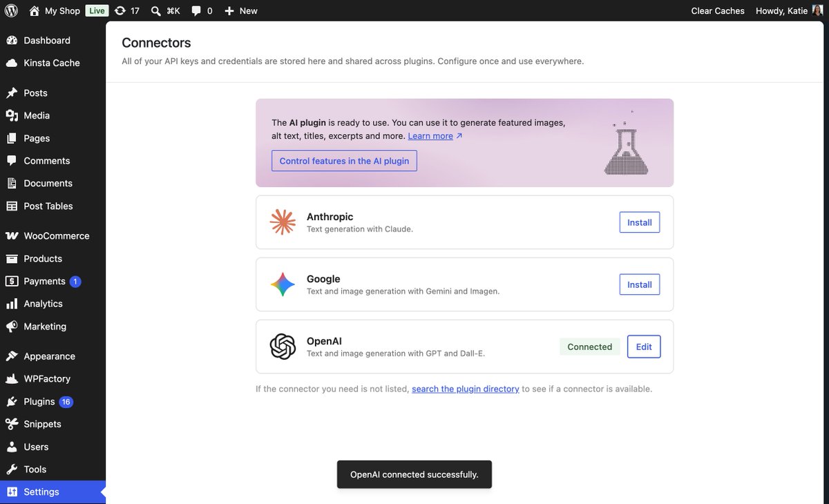829x504 pixels.
Task: Click Control features in the AI plugin
Action: click(344, 161)
